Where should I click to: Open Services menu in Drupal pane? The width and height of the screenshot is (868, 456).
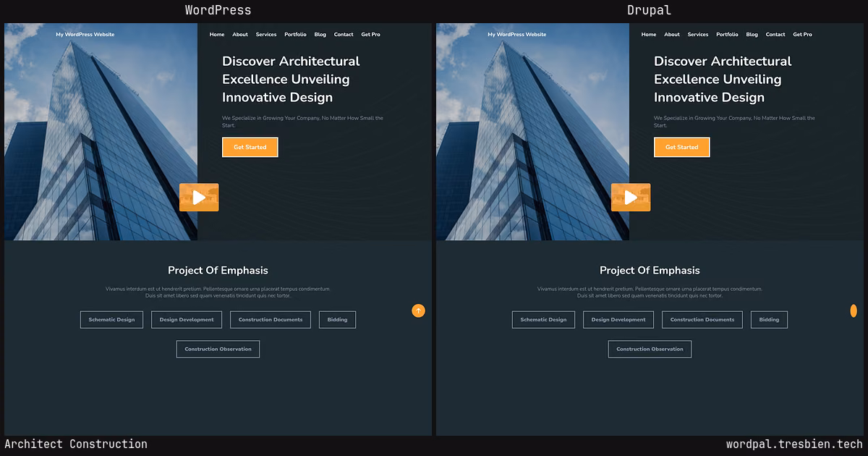pyautogui.click(x=698, y=35)
